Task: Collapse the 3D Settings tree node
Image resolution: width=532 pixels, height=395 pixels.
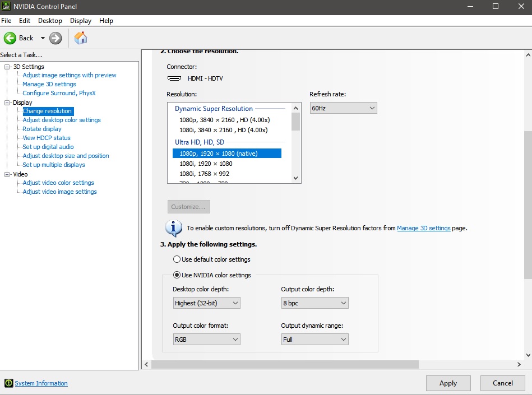Action: [x=7, y=67]
